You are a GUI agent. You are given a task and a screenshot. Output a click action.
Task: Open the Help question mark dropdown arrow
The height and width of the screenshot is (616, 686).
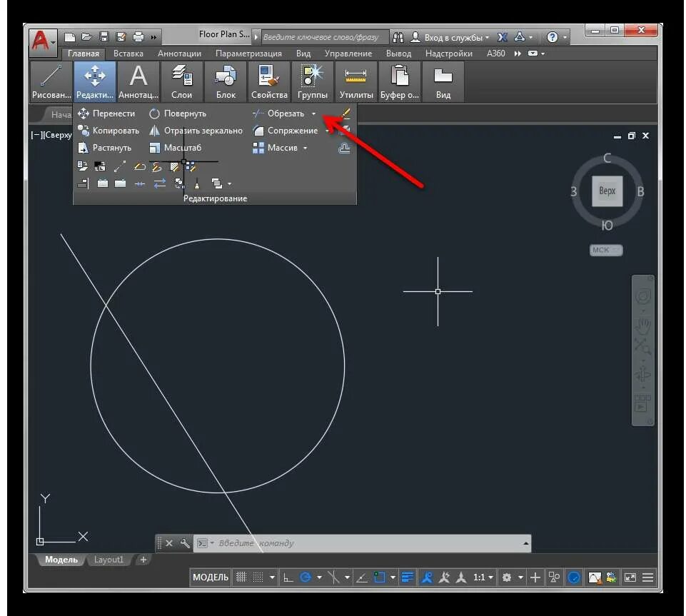pos(565,38)
